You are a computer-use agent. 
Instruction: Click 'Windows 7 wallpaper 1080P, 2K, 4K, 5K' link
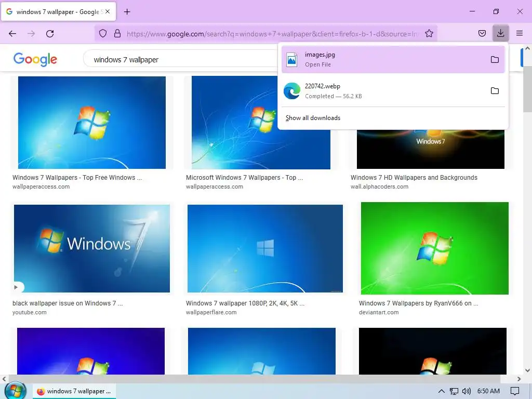tap(245, 303)
